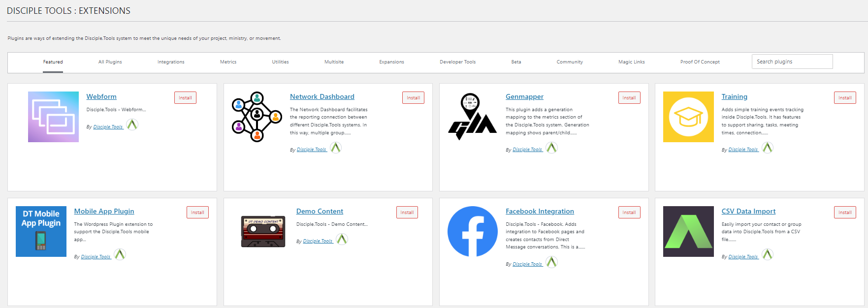Click Disciple.Tools author link under Training

coord(743,150)
